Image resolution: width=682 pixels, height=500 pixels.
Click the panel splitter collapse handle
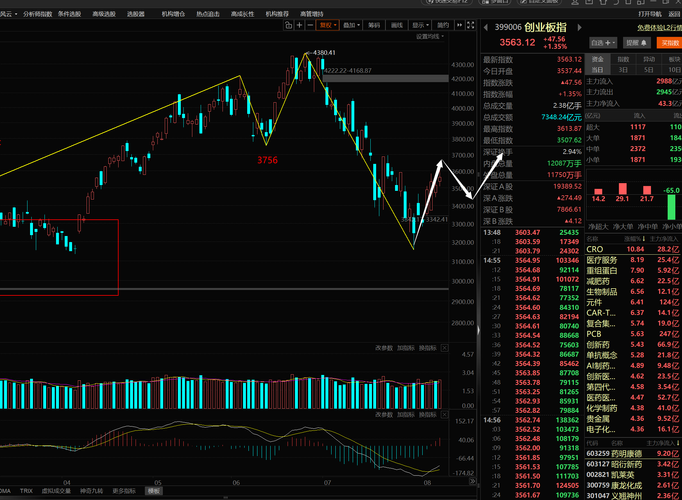[x=478, y=330]
